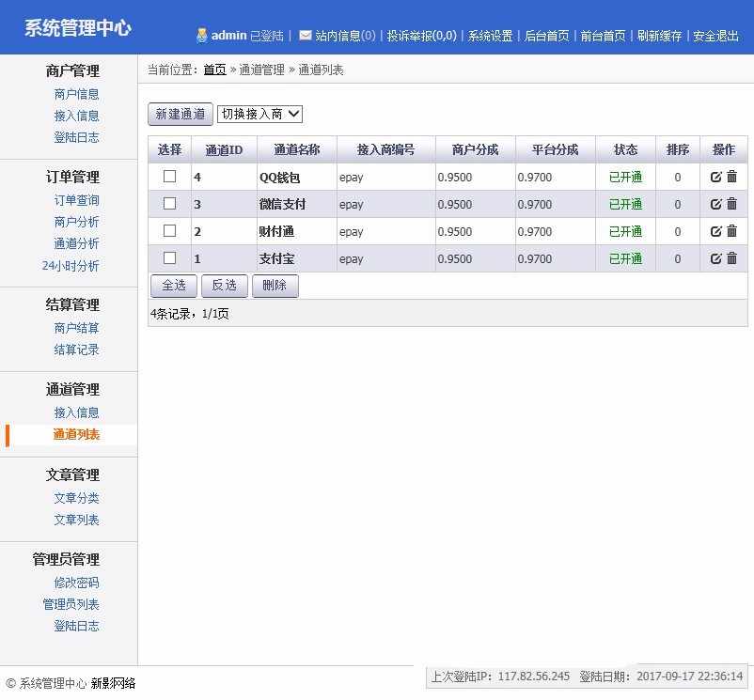Edit the QQ钱包 channel

(x=716, y=177)
